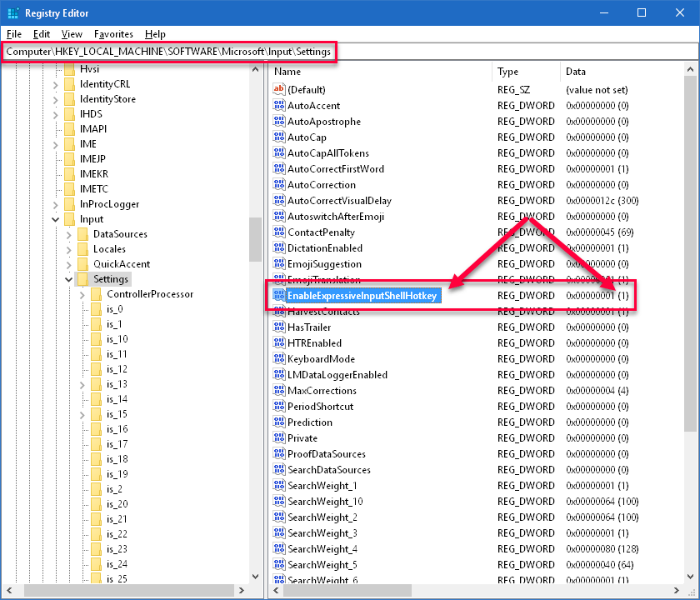Click the DWORD icon beside AutoswitchAfterEmoji
Image resolution: width=700 pixels, height=600 pixels.
point(279,216)
